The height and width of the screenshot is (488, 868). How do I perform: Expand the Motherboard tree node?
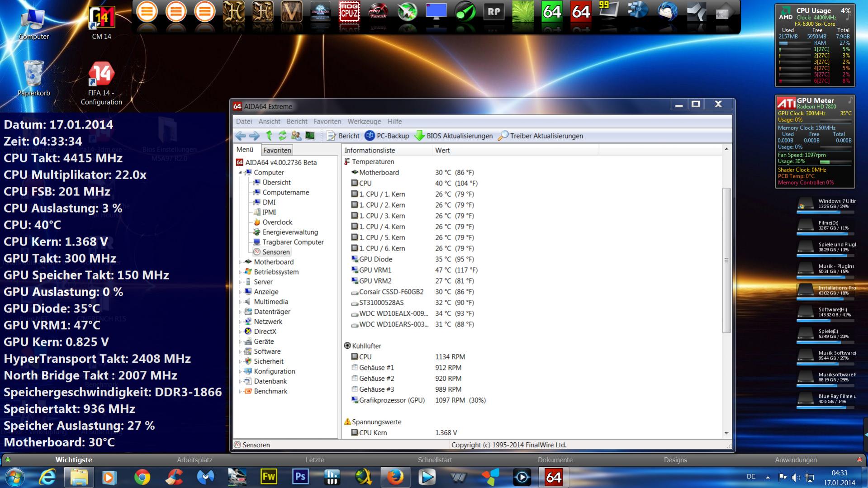(241, 262)
